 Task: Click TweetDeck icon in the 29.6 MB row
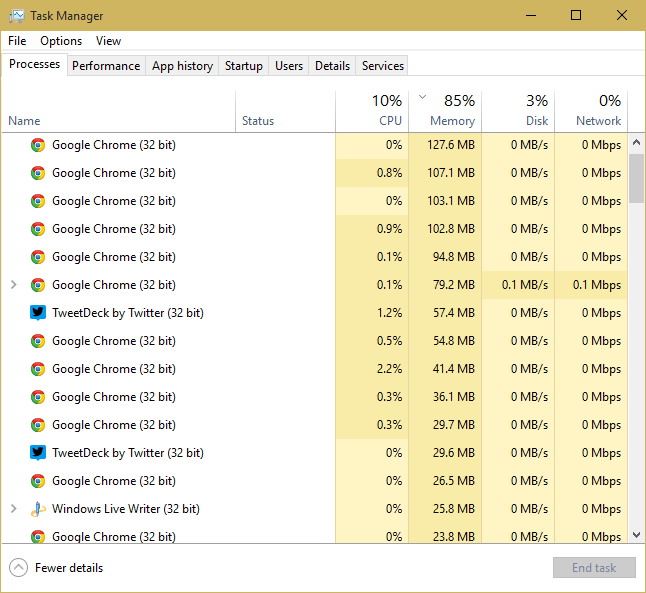pos(38,453)
